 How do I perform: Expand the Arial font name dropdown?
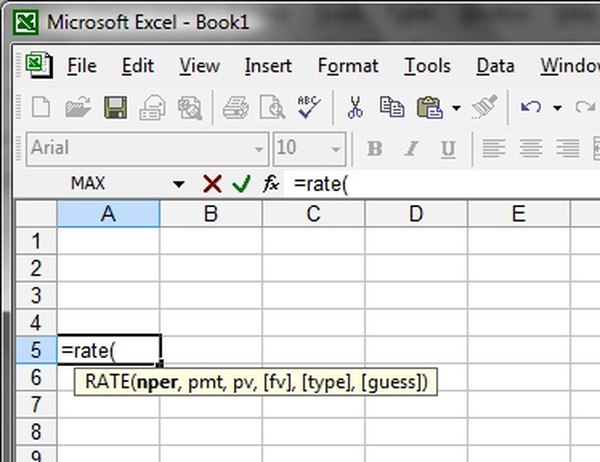click(x=259, y=149)
